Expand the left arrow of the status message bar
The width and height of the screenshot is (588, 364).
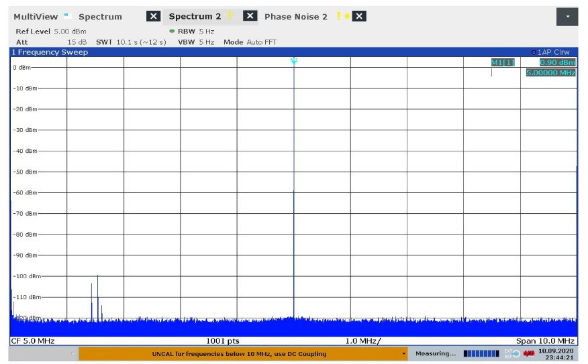click(73, 353)
